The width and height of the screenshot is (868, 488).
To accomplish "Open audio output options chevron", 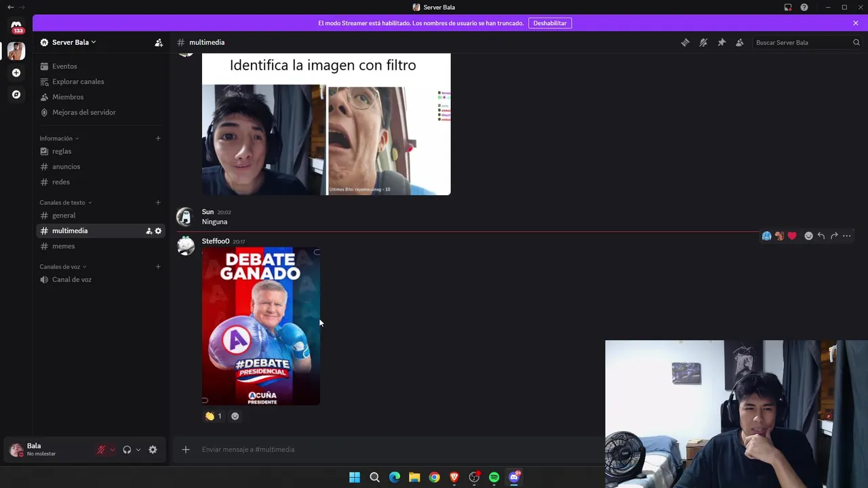I will pyautogui.click(x=138, y=450).
